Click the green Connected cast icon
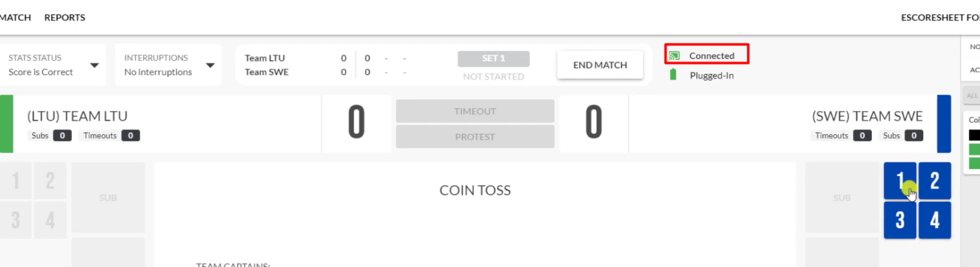Image resolution: width=980 pixels, height=267 pixels. coord(674,56)
